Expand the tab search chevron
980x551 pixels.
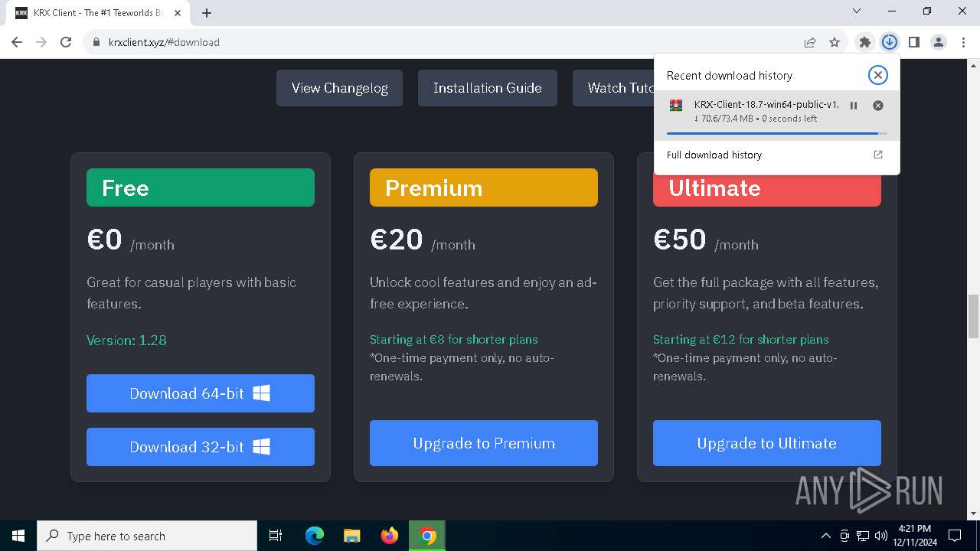pos(857,11)
